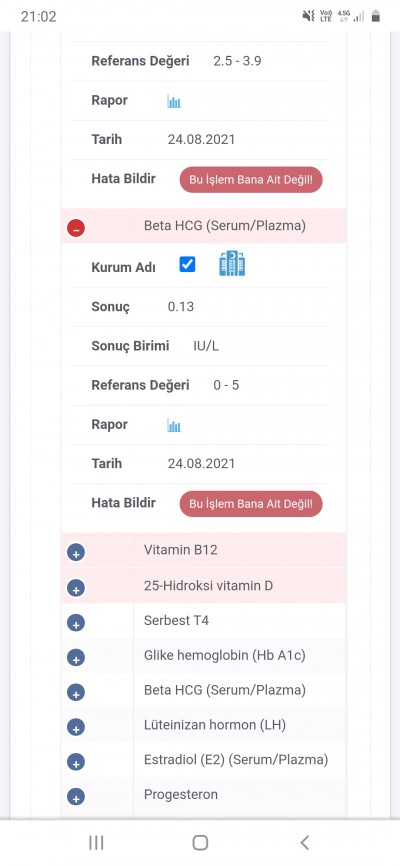
Task: Report error via upper 'Bu İşlem Bana Ait Değil!' button
Action: (x=251, y=179)
